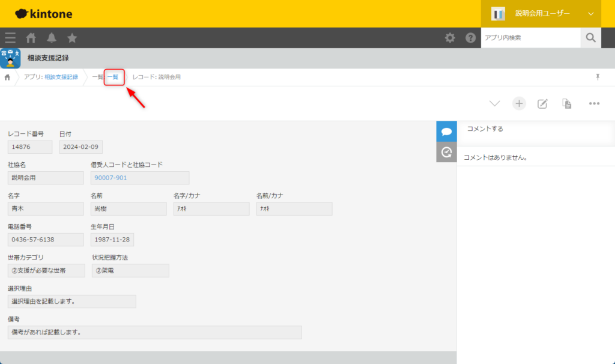Viewport: 615px width, 364px height.
Task: Add a new record with plus icon
Action: 519,103
